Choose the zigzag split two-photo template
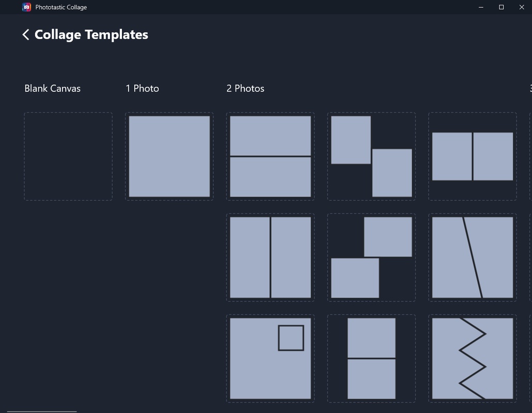 coord(473,358)
